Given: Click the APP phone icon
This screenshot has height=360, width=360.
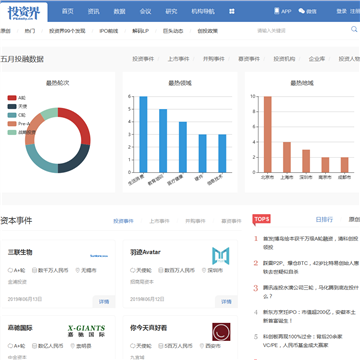Looking at the screenshot, I should (276, 11).
